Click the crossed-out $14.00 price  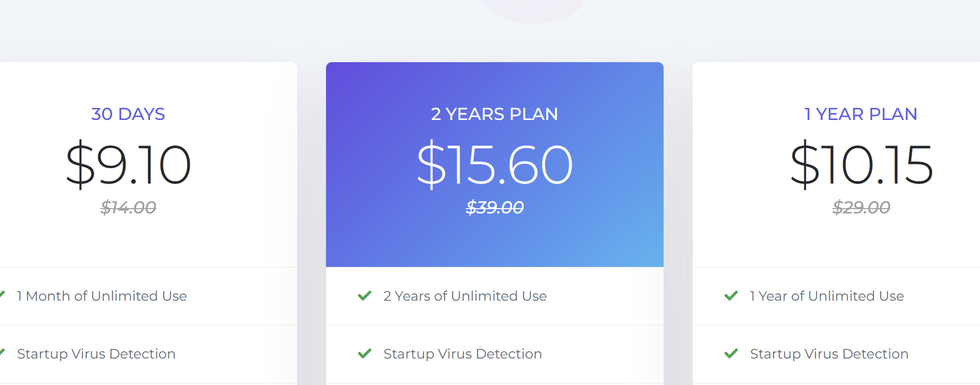click(128, 208)
